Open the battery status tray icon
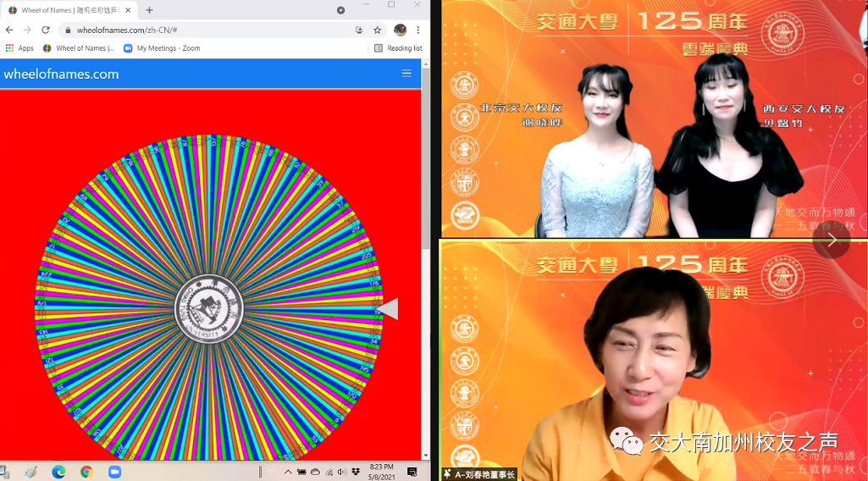The width and height of the screenshot is (868, 481). coord(301,473)
